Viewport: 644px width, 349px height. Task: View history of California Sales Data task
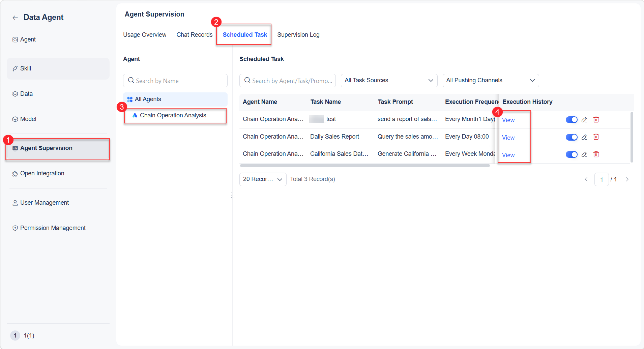click(x=508, y=155)
